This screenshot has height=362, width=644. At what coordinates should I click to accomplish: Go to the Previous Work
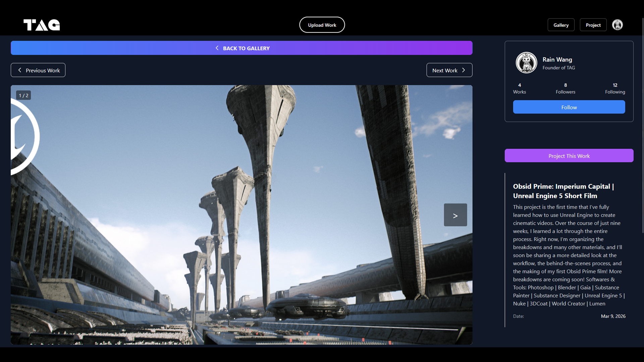[x=38, y=70]
